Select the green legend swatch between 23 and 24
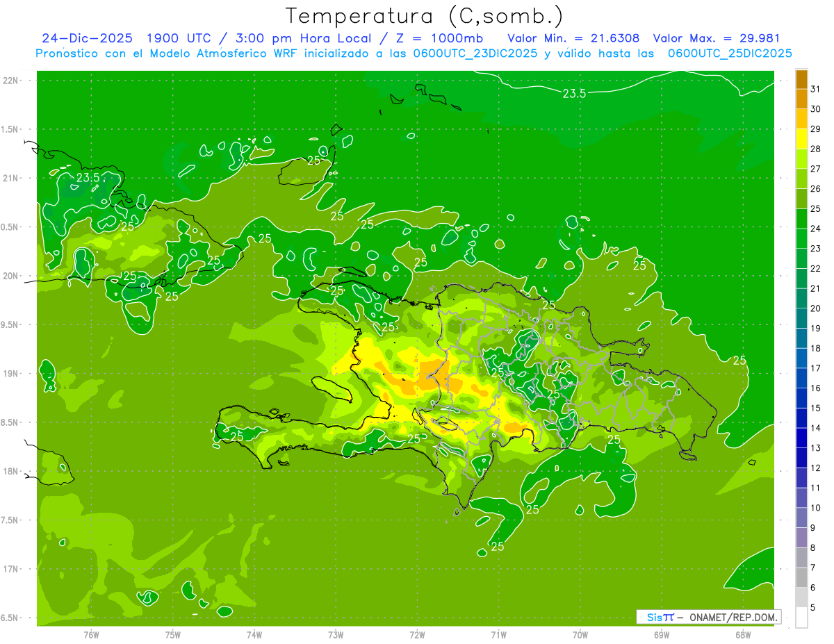 point(801,238)
